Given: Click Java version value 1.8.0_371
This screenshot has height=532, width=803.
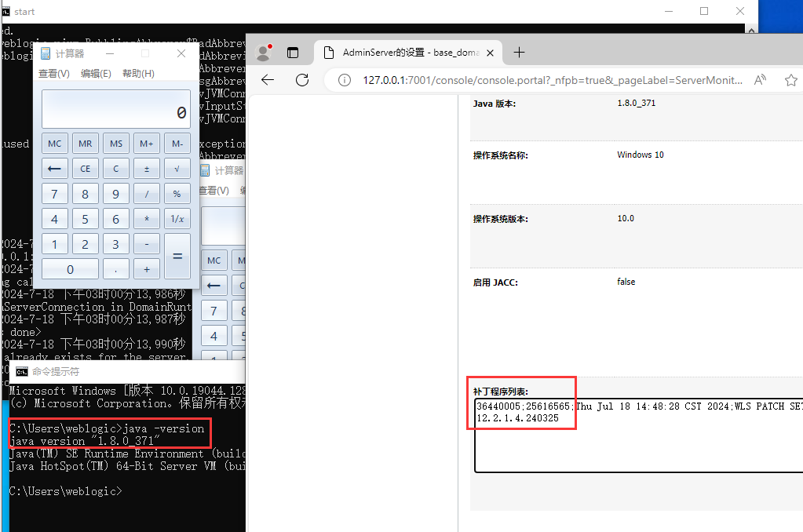Looking at the screenshot, I should tap(636, 103).
